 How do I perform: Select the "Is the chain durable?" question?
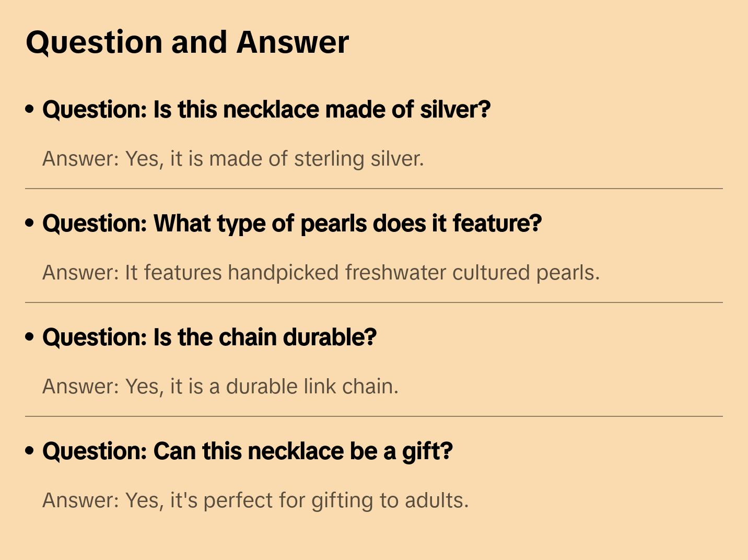[209, 337]
